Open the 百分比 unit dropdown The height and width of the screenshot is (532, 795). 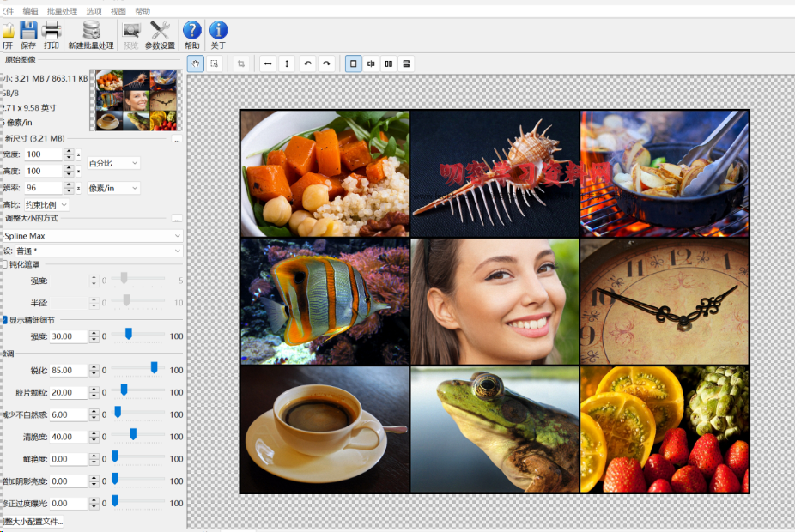pyautogui.click(x=113, y=163)
